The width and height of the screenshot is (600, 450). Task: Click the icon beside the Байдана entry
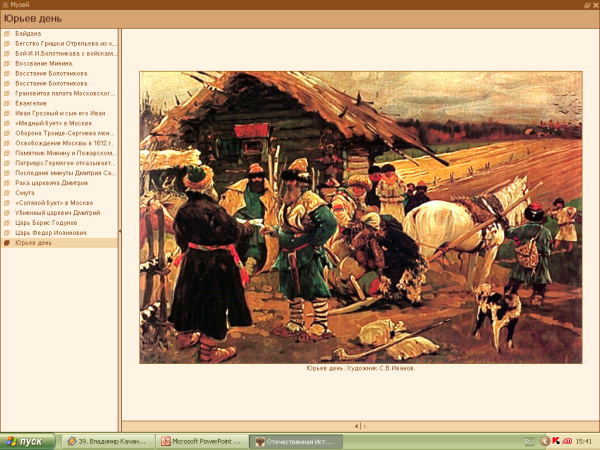7,35
